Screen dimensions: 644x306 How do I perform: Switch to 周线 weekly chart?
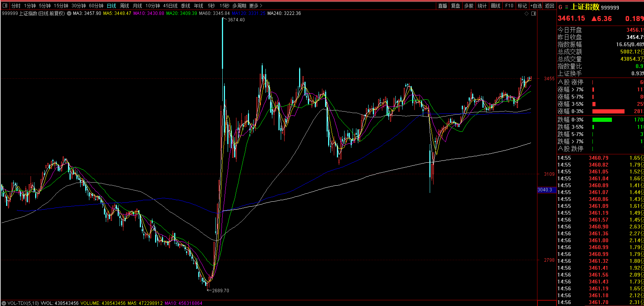click(125, 6)
